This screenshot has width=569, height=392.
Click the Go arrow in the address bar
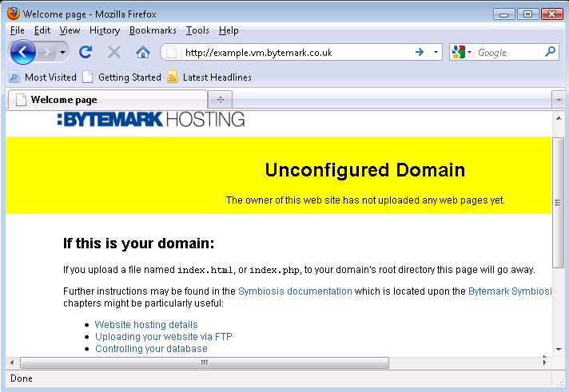(420, 52)
